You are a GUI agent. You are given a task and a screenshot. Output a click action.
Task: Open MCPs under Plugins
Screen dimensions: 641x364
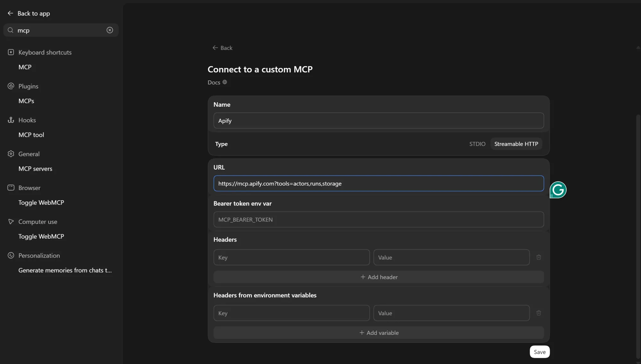pyautogui.click(x=26, y=101)
